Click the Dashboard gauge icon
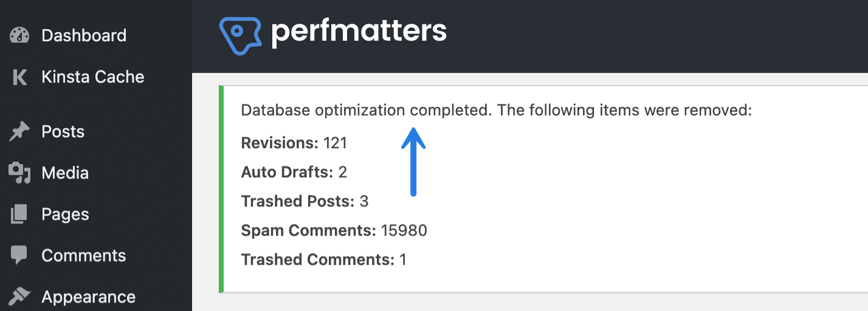This screenshot has height=311, width=868. (19, 35)
